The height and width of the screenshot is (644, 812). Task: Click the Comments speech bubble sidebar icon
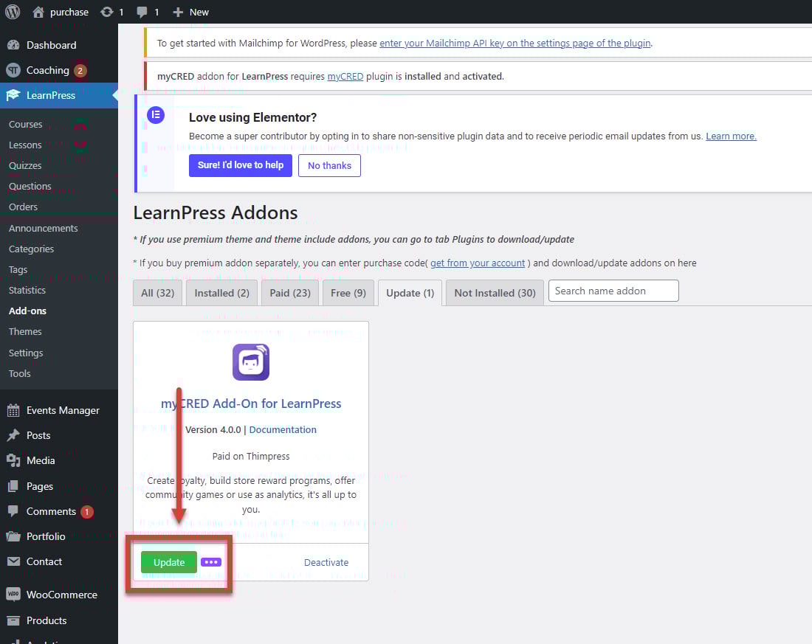(x=13, y=511)
